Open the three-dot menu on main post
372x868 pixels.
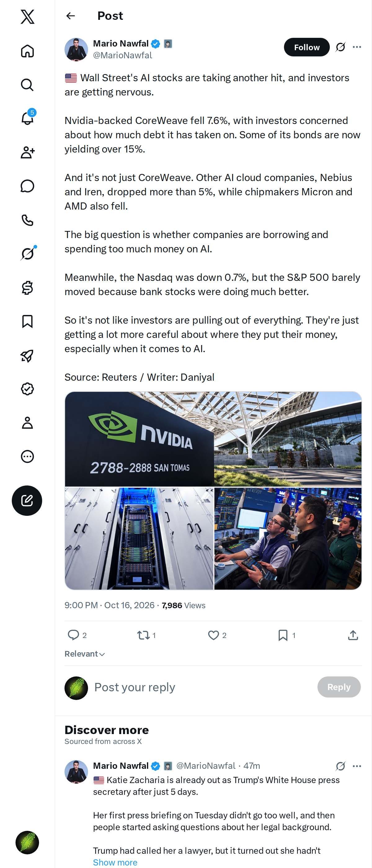pyautogui.click(x=357, y=47)
